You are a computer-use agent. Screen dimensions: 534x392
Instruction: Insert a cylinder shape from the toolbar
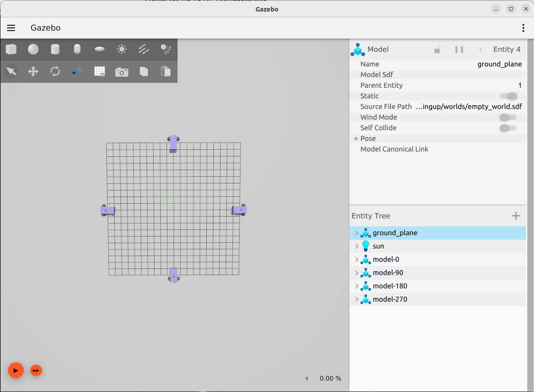click(x=55, y=49)
